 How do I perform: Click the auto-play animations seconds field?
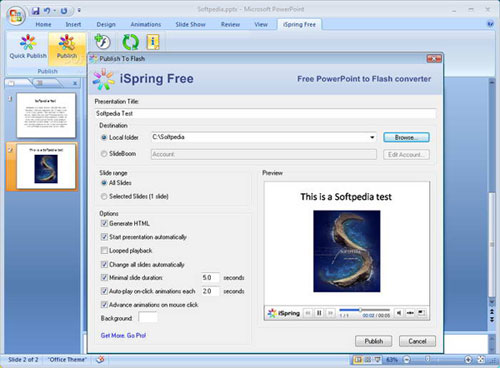click(210, 291)
